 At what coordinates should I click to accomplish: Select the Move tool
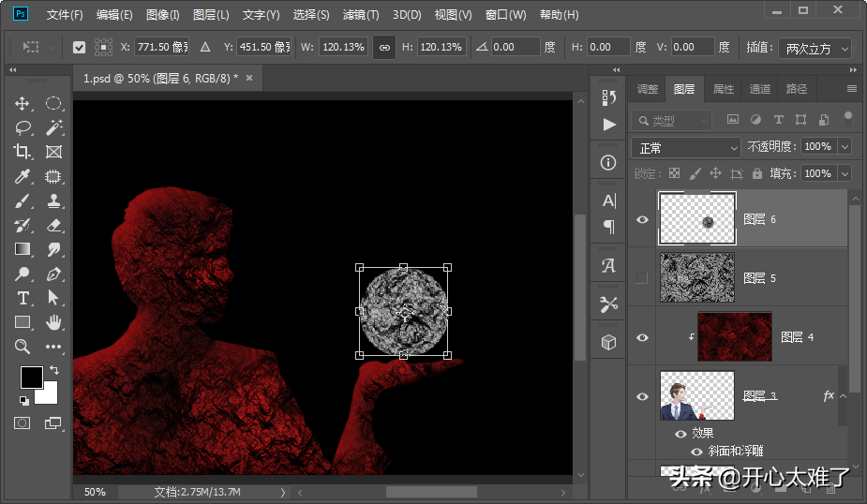tap(22, 104)
